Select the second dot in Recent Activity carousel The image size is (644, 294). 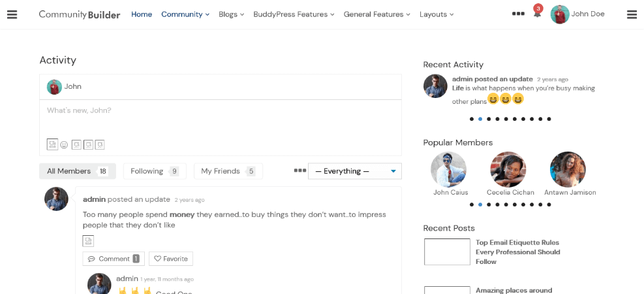(480, 120)
